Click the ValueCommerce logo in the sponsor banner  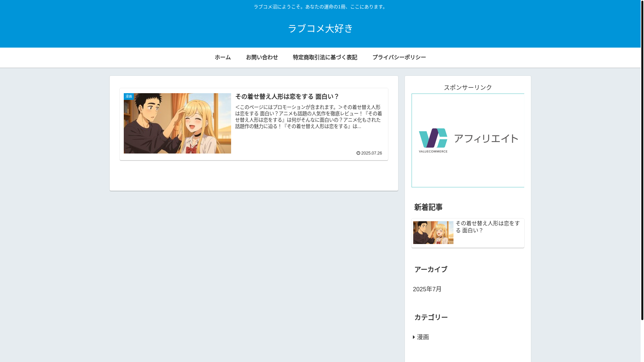[433, 140]
